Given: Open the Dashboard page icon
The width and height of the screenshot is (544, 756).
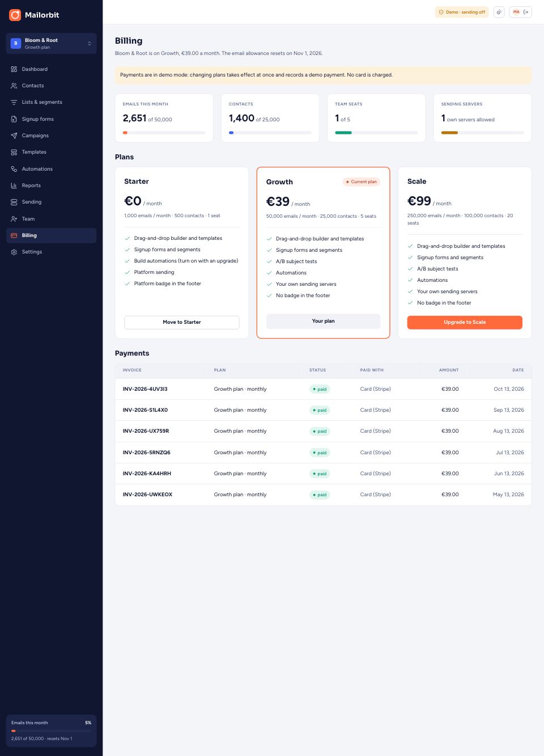Looking at the screenshot, I should point(14,69).
